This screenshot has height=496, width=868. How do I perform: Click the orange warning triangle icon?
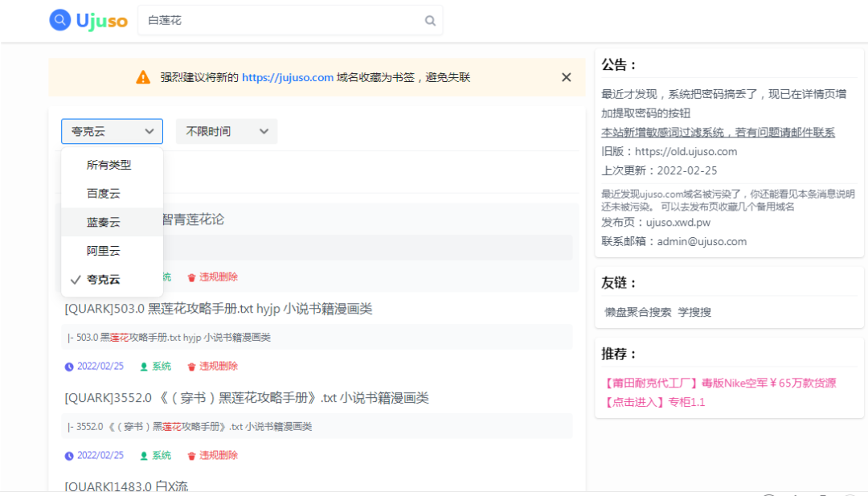[143, 77]
